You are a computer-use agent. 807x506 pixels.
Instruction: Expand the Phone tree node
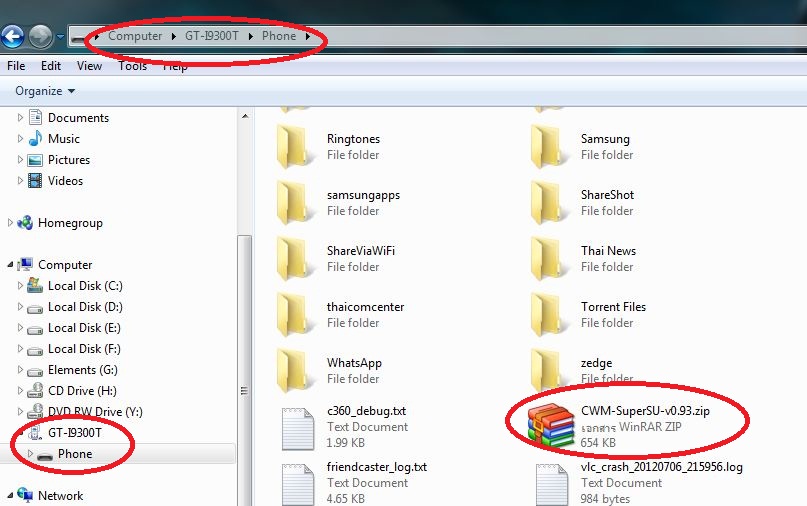point(30,454)
